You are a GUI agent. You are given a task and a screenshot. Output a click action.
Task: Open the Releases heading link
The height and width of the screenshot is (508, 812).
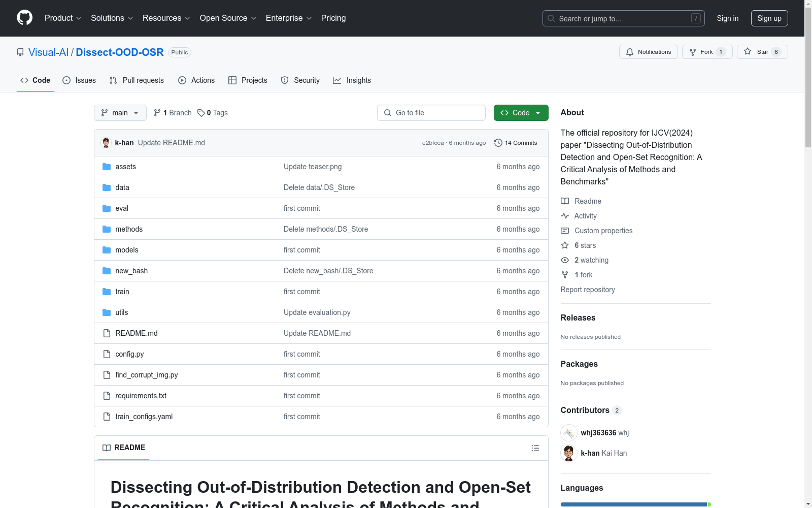[578, 317]
